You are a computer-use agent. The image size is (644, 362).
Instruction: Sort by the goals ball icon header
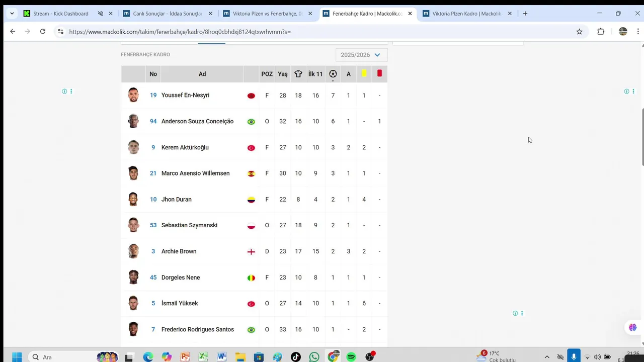point(333,74)
